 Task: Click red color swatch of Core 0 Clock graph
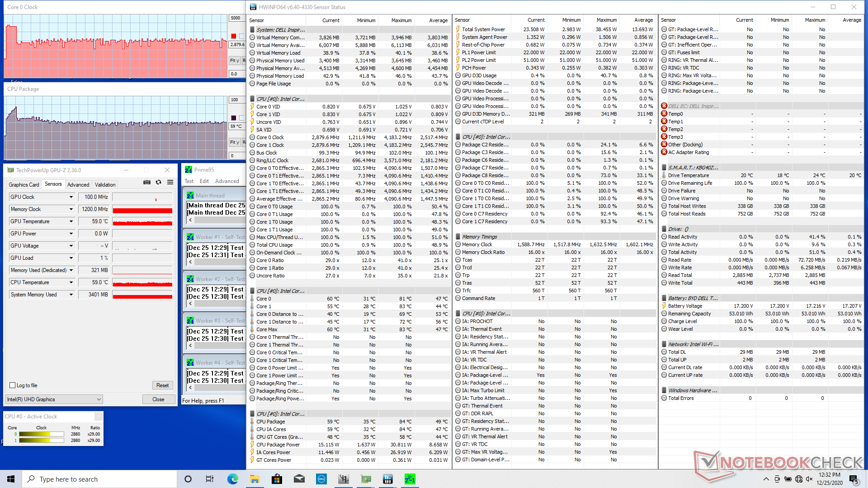(x=234, y=36)
